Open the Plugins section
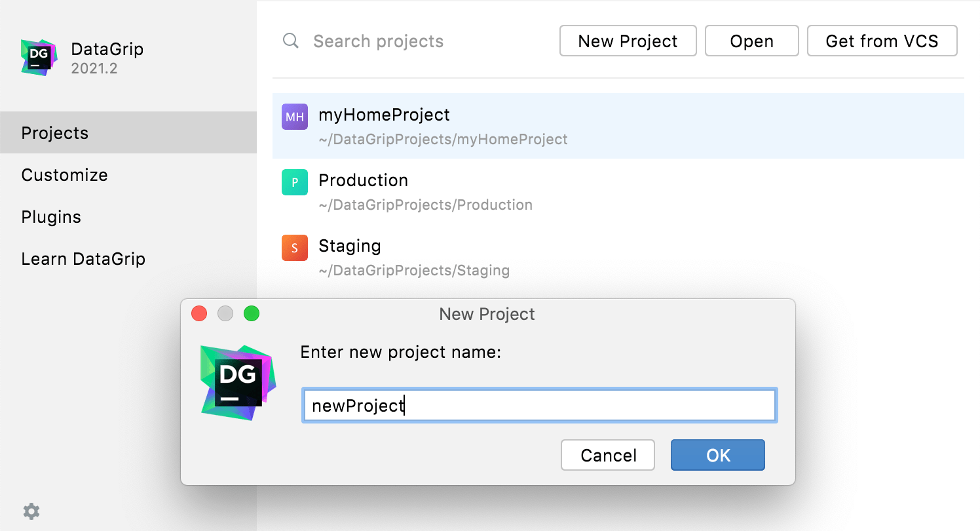The width and height of the screenshot is (980, 531). click(50, 216)
